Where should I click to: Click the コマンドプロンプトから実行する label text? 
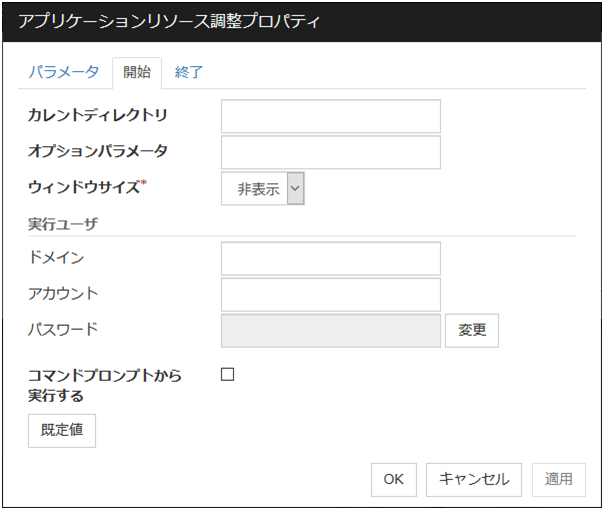(x=104, y=385)
